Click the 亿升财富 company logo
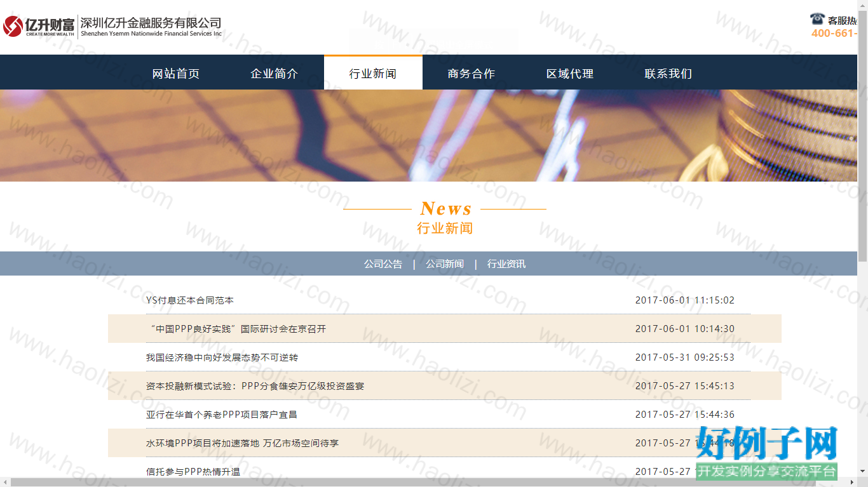Image resolution: width=868 pixels, height=487 pixels. point(39,26)
